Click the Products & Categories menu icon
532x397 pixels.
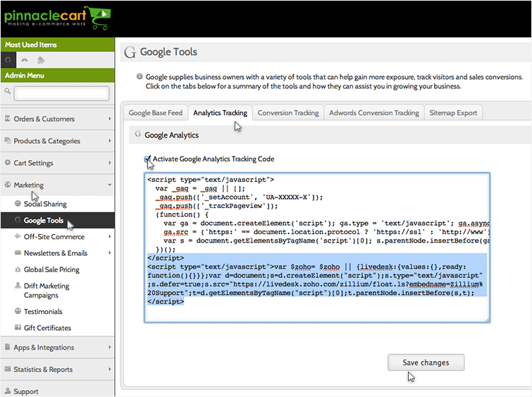click(7, 140)
